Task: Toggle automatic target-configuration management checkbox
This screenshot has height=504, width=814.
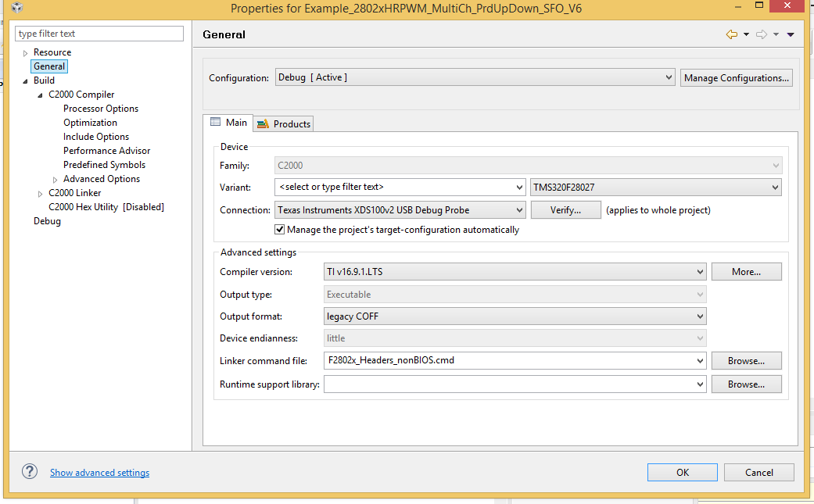Action: (x=280, y=230)
